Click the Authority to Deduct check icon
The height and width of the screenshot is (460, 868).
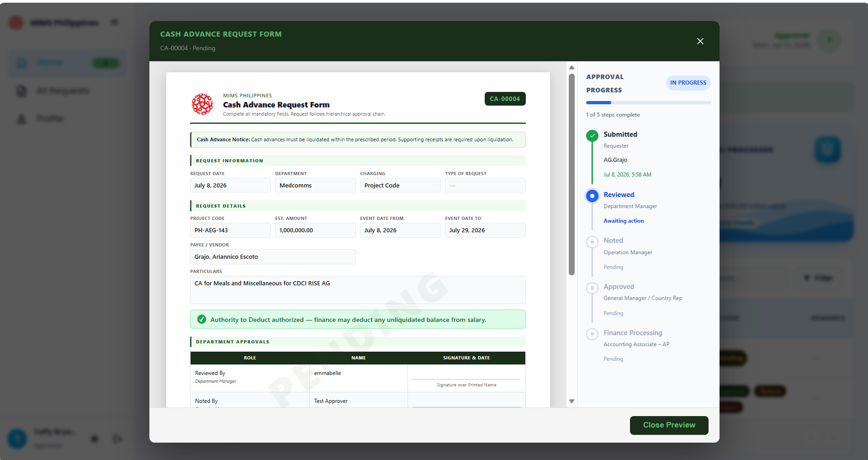click(201, 319)
